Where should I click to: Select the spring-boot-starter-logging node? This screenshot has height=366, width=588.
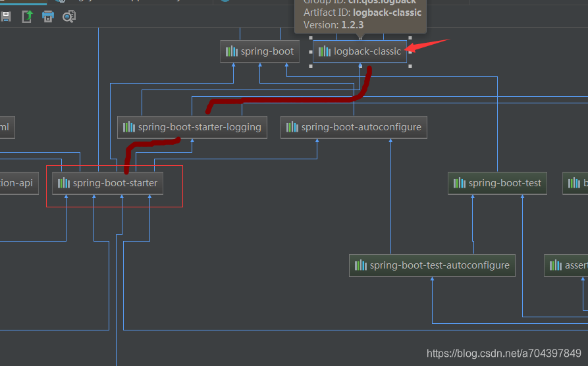192,127
